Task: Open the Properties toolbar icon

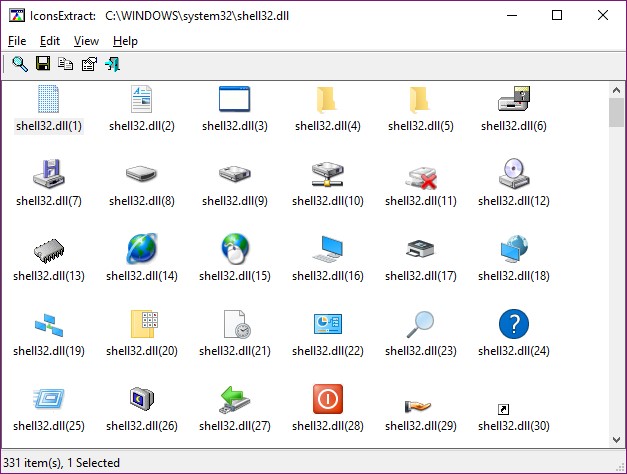Action: click(89, 64)
